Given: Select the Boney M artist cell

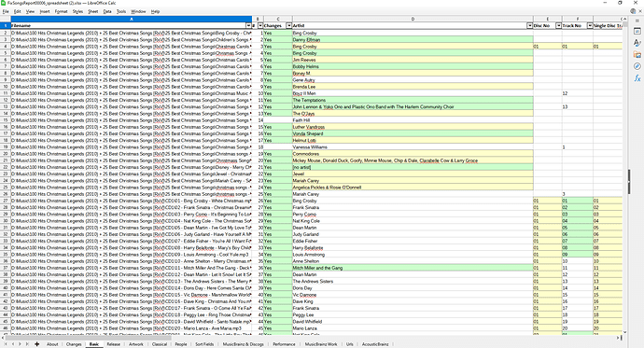Looking at the screenshot, I should pos(413,73).
